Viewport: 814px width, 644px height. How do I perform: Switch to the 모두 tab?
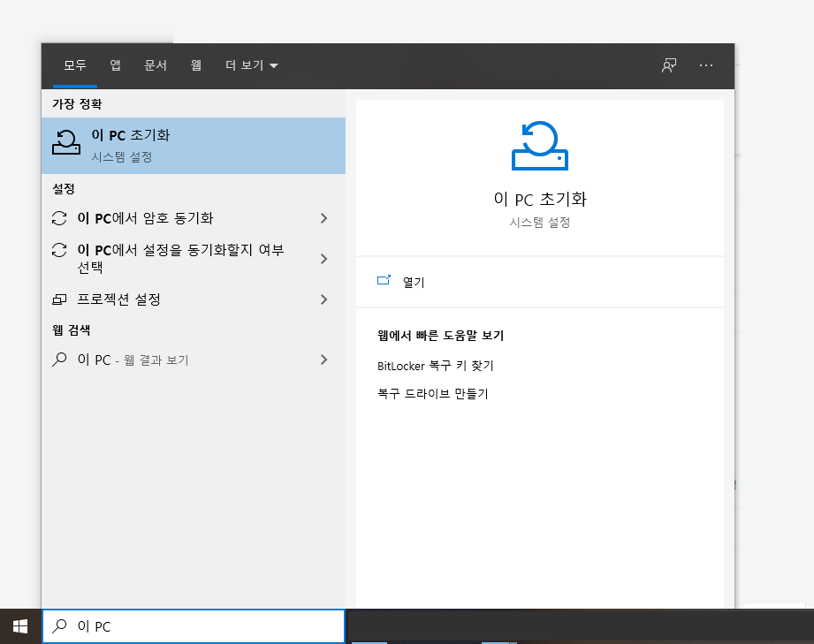click(75, 65)
